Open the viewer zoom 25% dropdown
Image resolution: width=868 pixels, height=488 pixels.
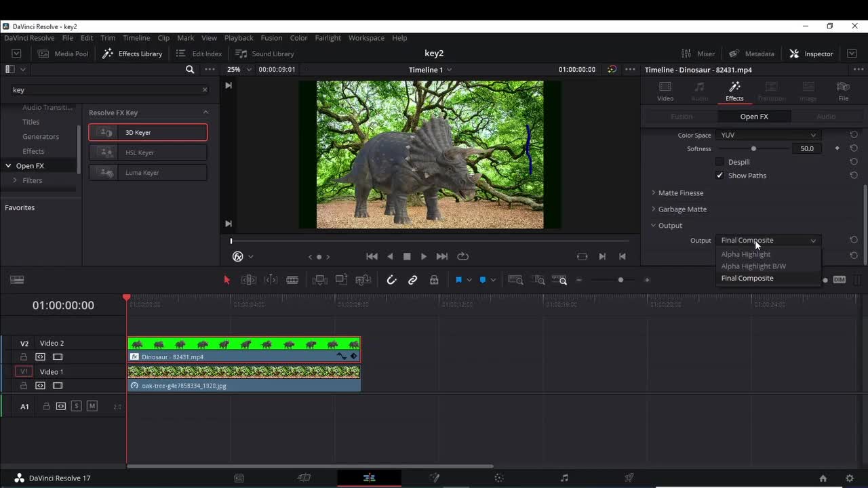tap(239, 69)
